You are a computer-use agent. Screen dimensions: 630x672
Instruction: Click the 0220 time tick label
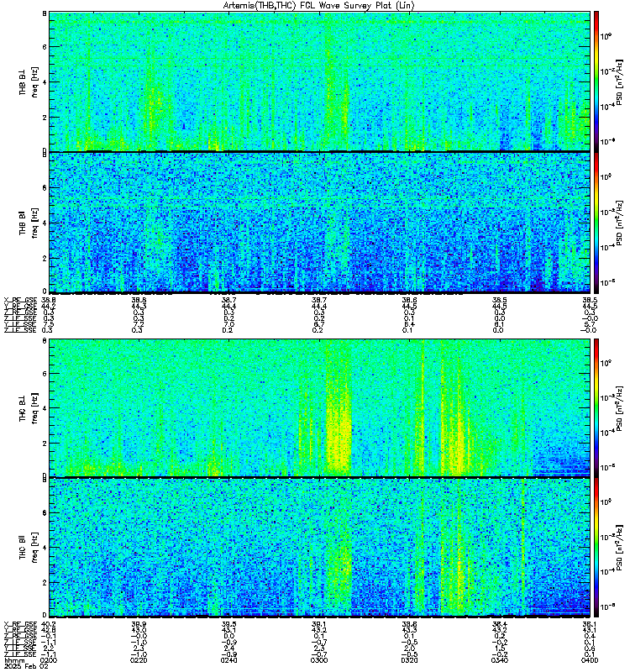point(139,660)
